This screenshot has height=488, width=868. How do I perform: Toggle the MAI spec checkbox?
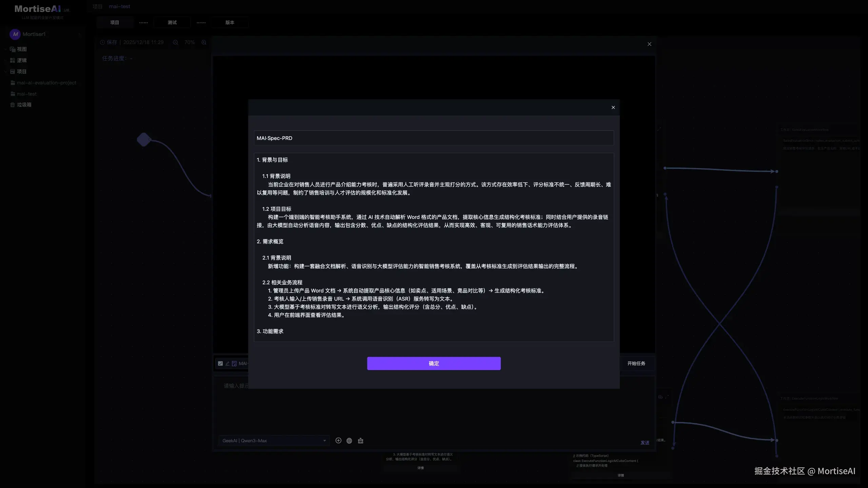point(220,363)
